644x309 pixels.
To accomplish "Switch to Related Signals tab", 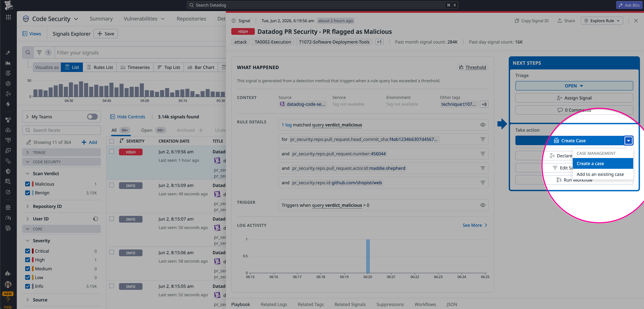I will 350,304.
